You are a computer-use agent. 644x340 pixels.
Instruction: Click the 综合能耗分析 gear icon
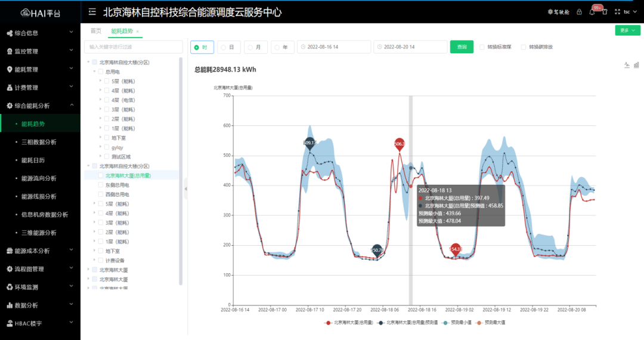point(10,106)
